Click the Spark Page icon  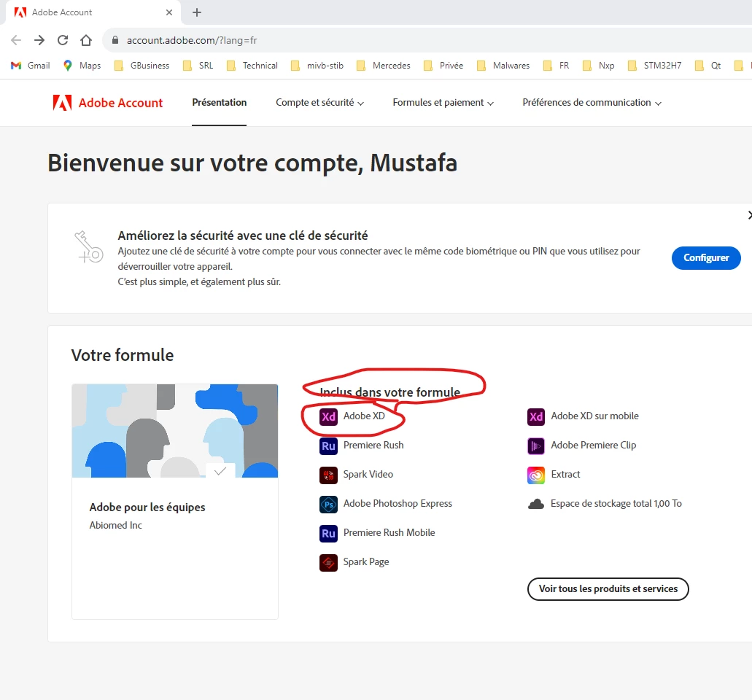pos(328,562)
